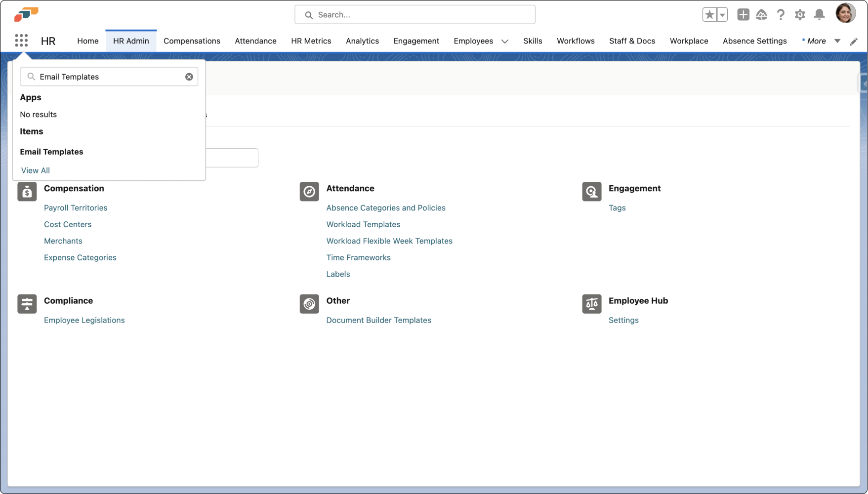Screen dimensions: 868x494
Task: Click the Favorites star icon
Action: tap(709, 15)
